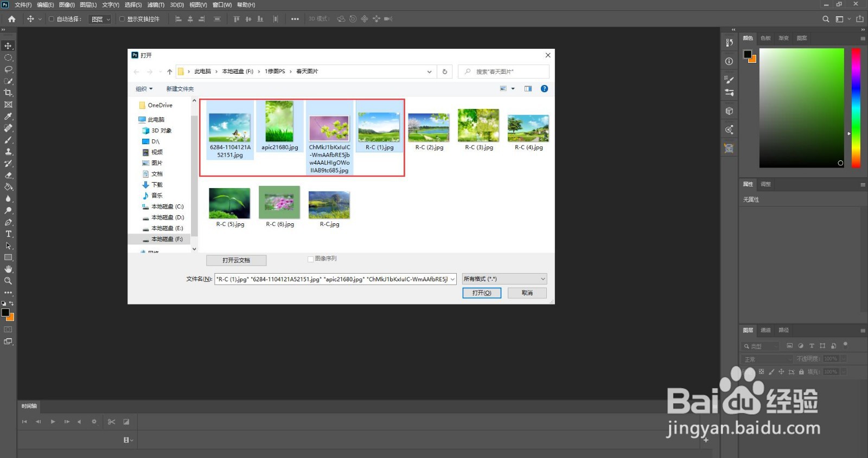Image resolution: width=868 pixels, height=458 pixels.
Task: Select the Lasso tool
Action: (8, 69)
